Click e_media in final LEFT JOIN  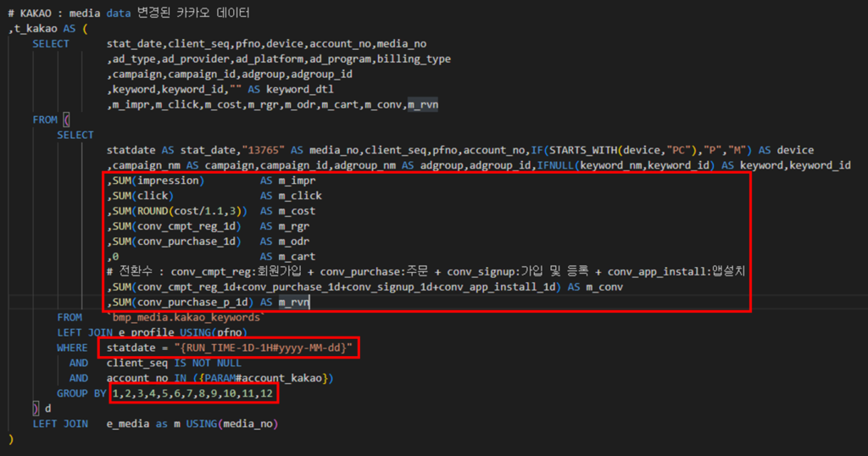tap(128, 424)
